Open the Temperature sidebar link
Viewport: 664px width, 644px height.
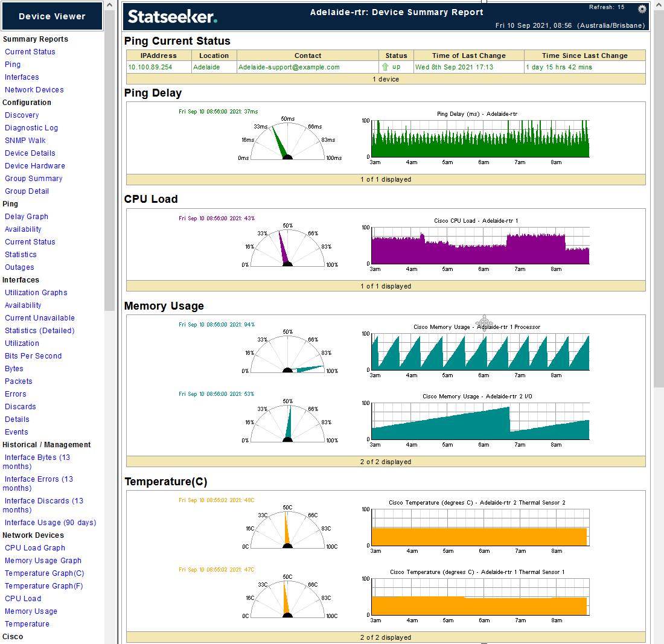27,624
